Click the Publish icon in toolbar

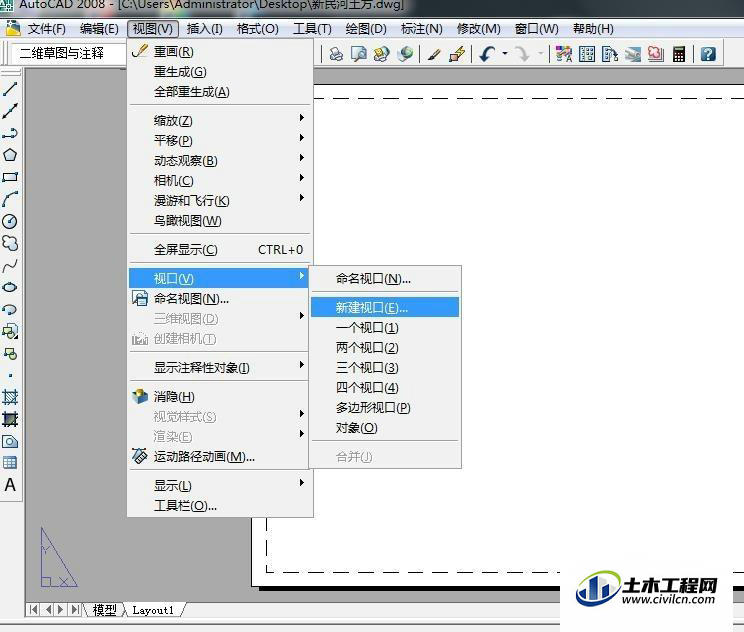(381, 54)
